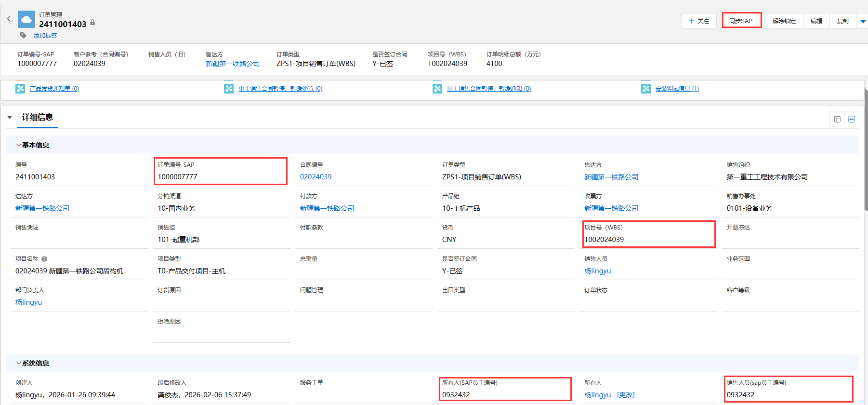Collapse the 详细信息 panel triangle
The image size is (868, 405).
10,118
